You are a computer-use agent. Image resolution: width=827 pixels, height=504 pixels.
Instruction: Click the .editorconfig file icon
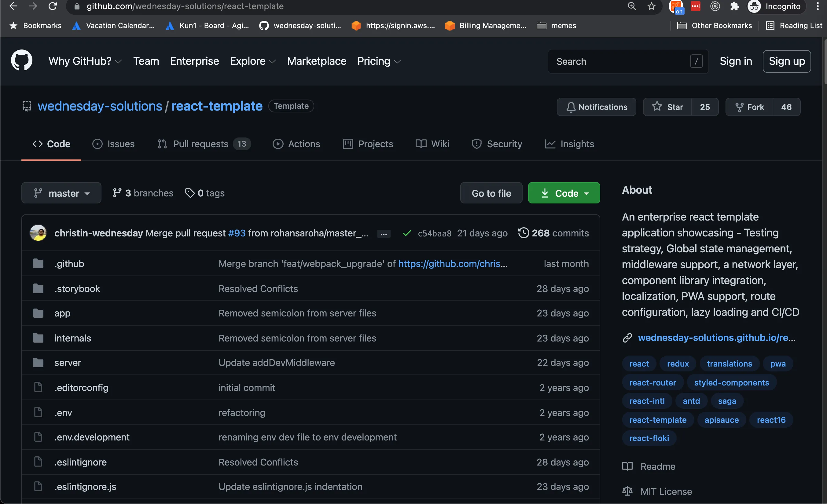click(x=38, y=387)
